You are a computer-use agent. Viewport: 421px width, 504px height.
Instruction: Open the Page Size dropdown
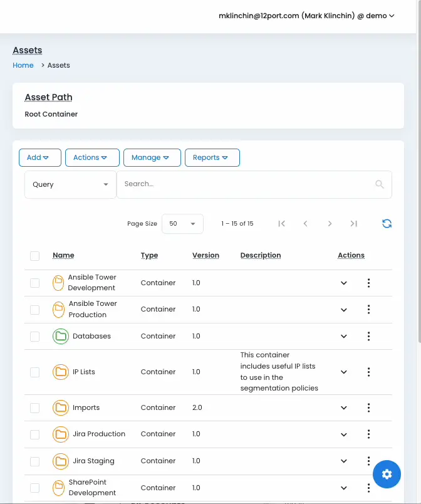click(182, 224)
